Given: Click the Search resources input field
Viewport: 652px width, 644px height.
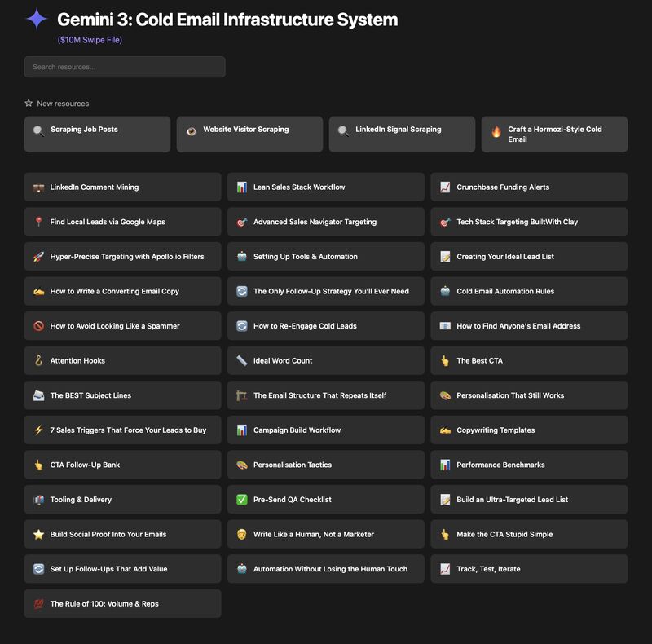Looking at the screenshot, I should click(125, 67).
